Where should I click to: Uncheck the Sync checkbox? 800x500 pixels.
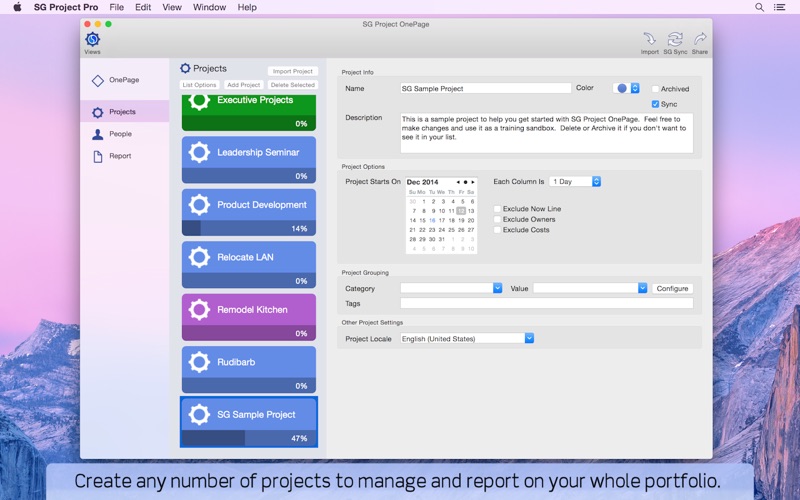[656, 104]
